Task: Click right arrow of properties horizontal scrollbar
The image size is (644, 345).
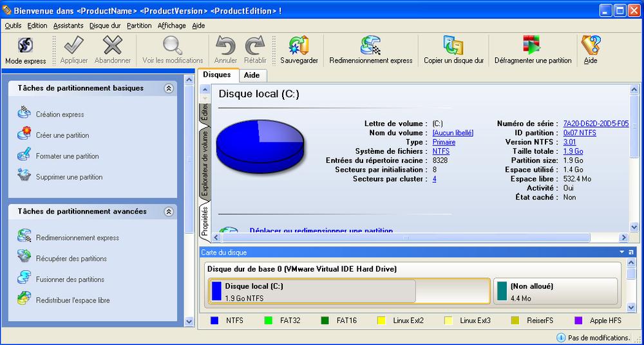Action: click(624, 238)
